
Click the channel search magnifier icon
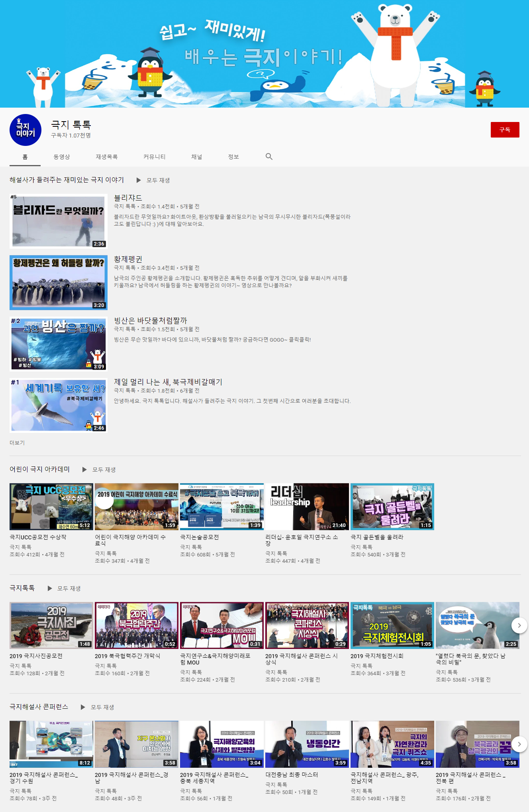point(269,157)
